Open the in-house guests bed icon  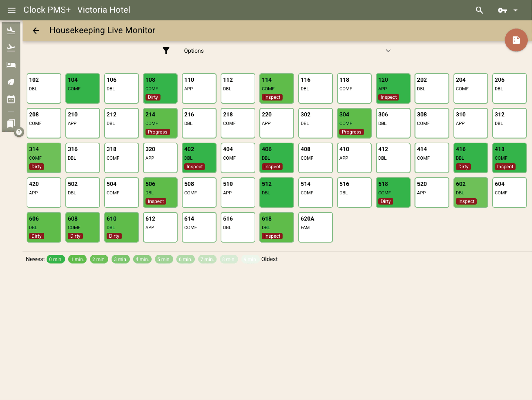[11, 65]
